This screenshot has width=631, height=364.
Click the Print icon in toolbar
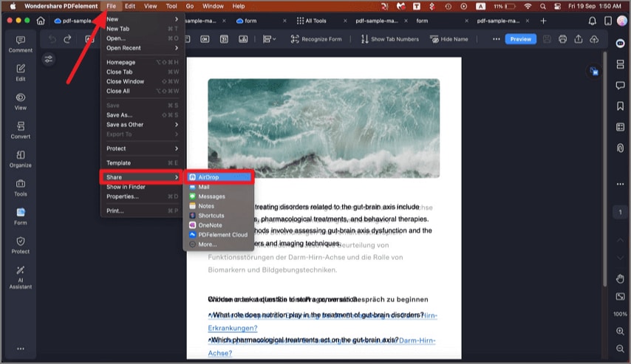click(x=562, y=39)
